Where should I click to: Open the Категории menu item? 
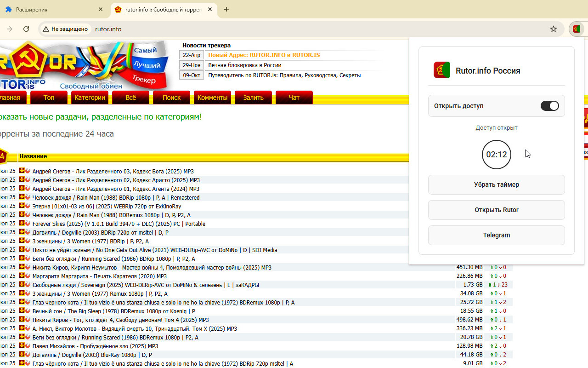(90, 98)
